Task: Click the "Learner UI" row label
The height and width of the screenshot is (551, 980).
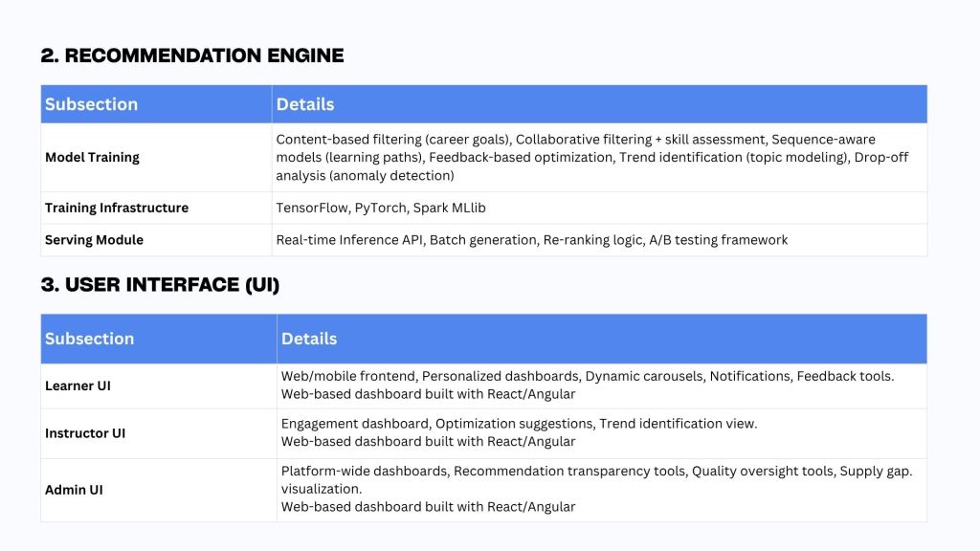Action: [x=77, y=386]
